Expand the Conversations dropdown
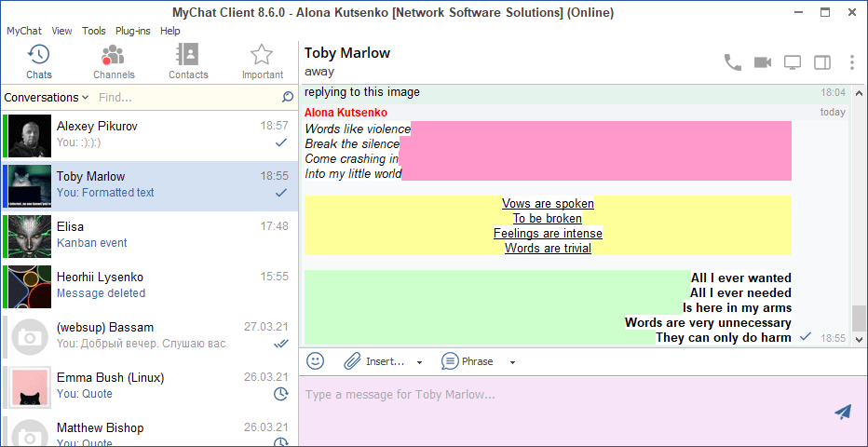The image size is (868, 447). pyautogui.click(x=47, y=98)
